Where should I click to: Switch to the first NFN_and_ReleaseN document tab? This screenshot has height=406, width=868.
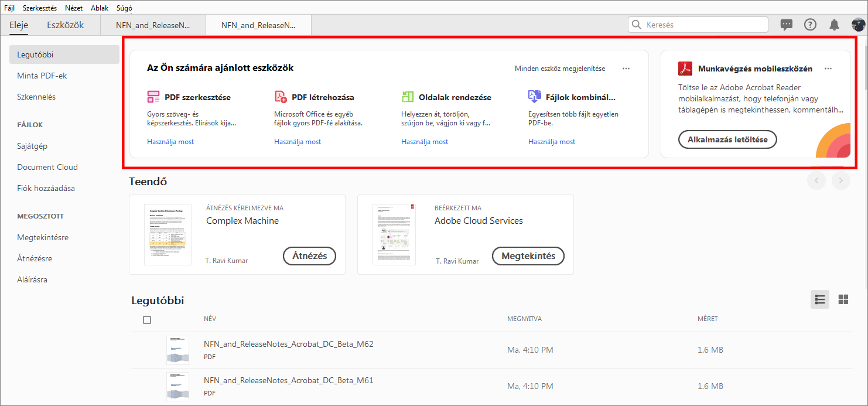click(153, 25)
